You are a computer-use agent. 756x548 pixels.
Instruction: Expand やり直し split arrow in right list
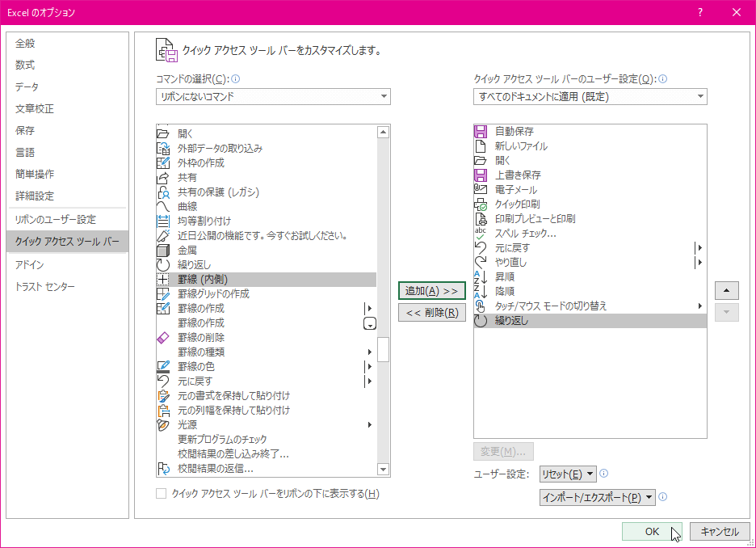click(699, 263)
